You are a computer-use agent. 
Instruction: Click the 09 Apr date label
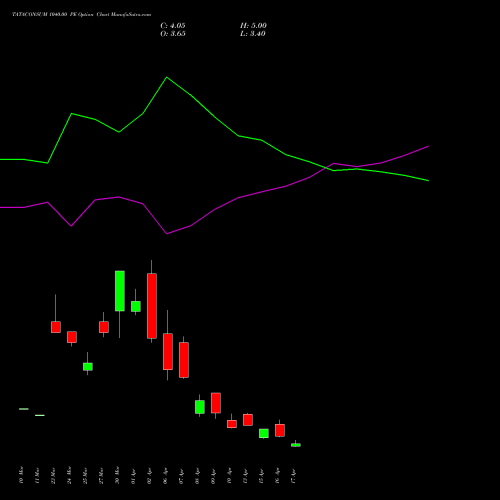point(213,476)
